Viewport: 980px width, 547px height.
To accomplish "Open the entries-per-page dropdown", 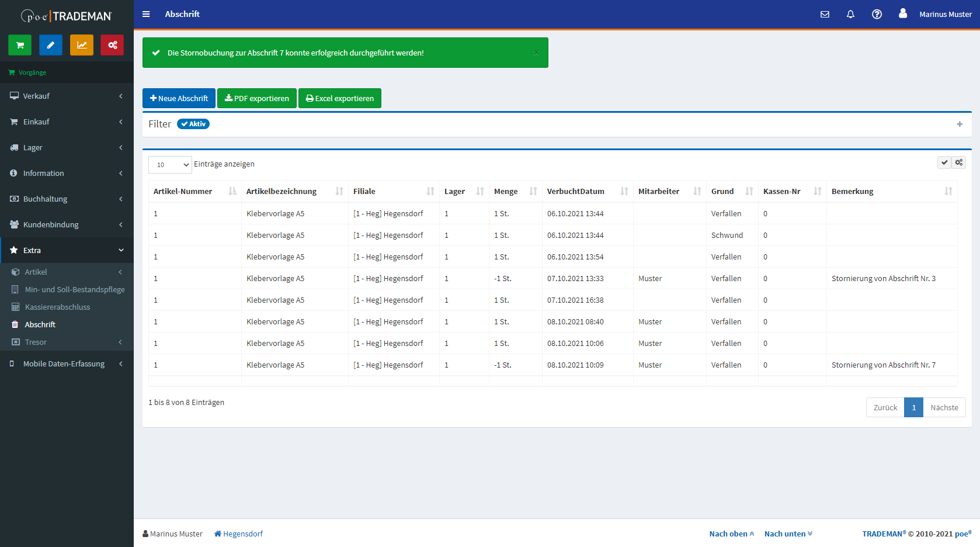I will click(x=170, y=165).
